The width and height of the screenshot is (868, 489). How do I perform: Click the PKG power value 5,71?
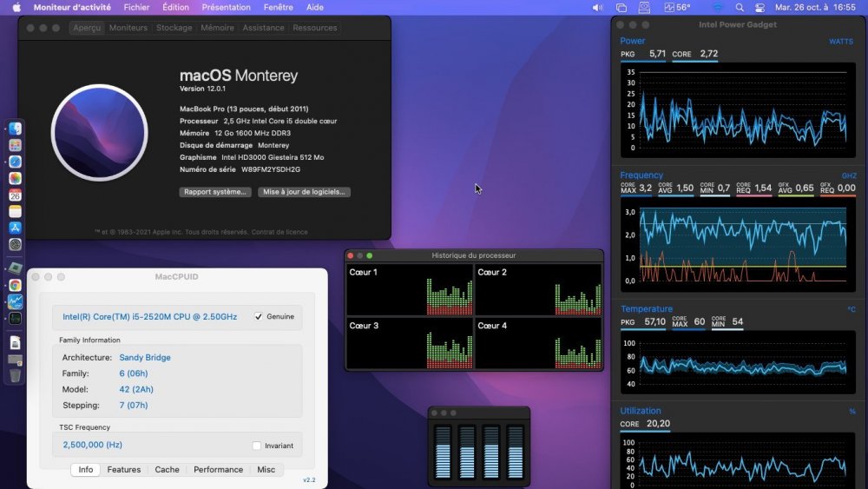(657, 54)
